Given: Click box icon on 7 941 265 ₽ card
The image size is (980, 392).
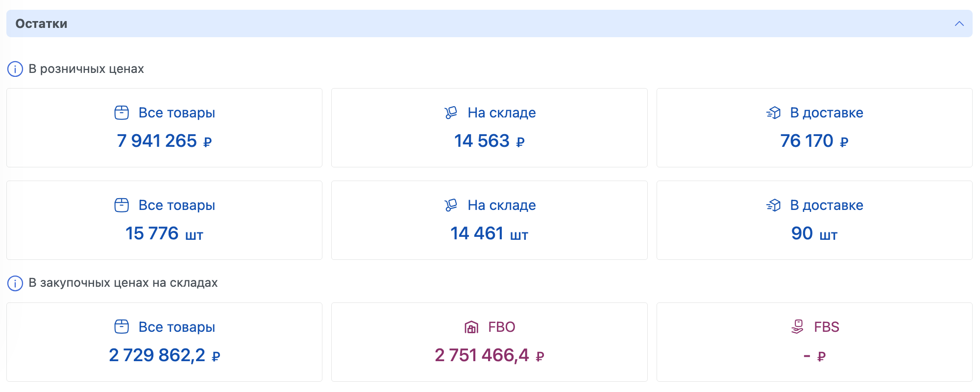Looking at the screenshot, I should 122,113.
